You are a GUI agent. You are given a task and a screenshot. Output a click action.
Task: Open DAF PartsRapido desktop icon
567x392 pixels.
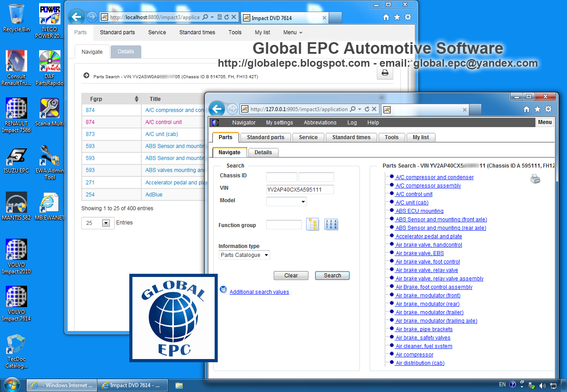click(x=50, y=68)
